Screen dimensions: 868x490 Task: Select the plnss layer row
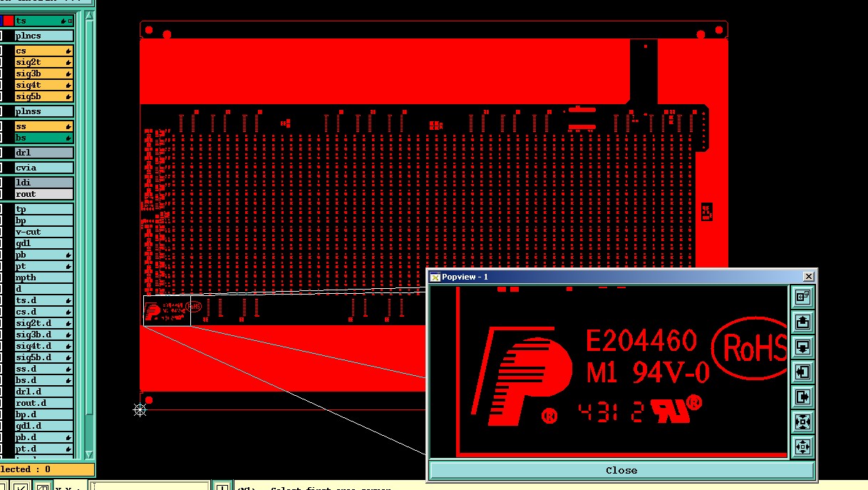click(44, 111)
